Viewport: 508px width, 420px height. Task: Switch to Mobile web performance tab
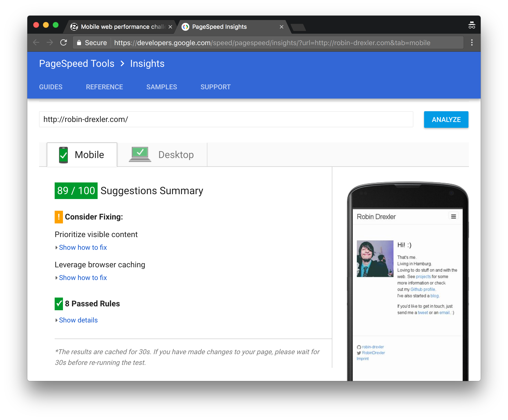[120, 27]
